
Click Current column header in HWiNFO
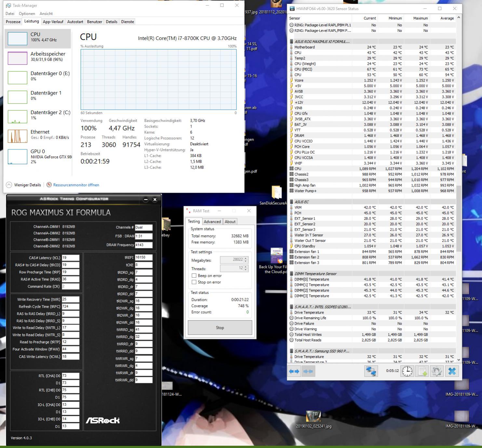(x=365, y=18)
